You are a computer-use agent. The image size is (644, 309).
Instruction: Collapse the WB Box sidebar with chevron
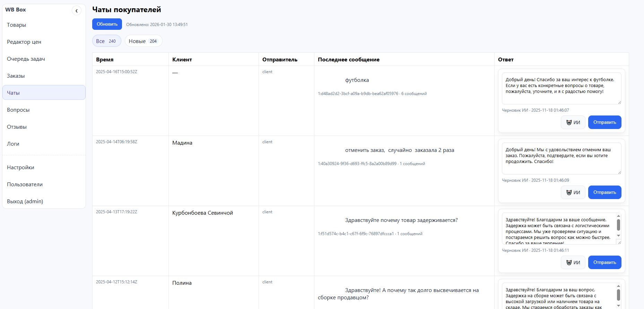tap(76, 11)
